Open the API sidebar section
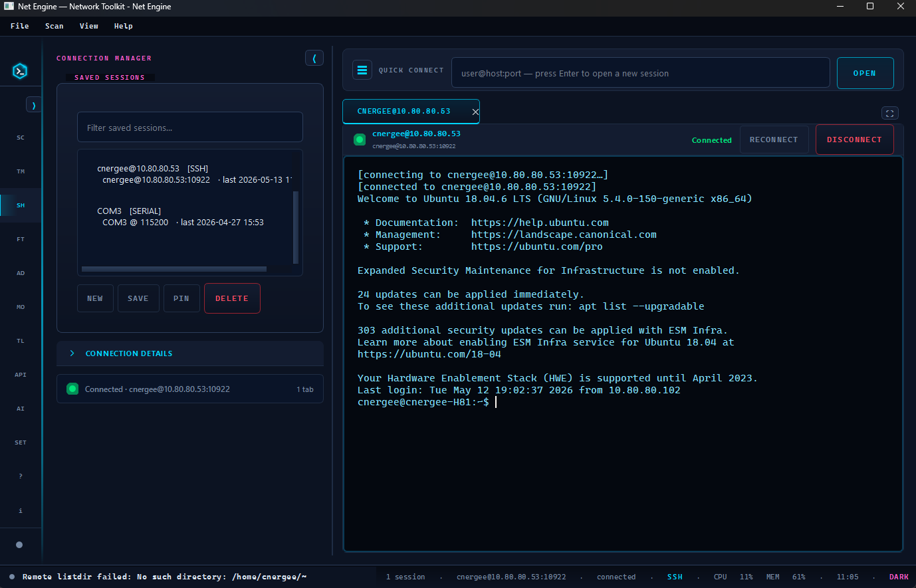The width and height of the screenshot is (916, 588). [21, 375]
